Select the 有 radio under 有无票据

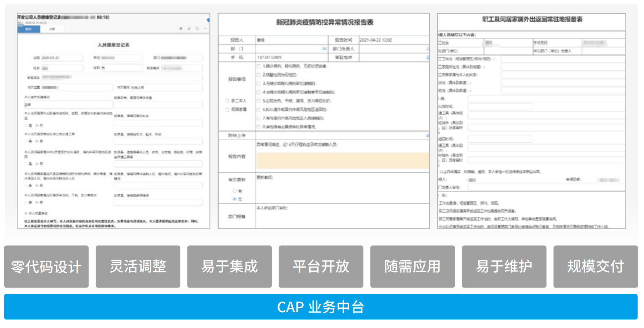tap(235, 191)
